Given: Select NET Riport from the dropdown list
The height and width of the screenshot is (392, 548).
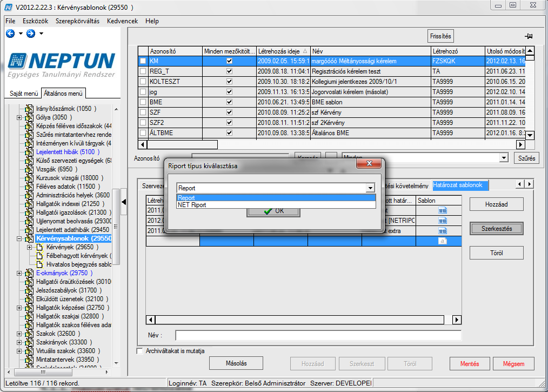Looking at the screenshot, I should tap(276, 205).
